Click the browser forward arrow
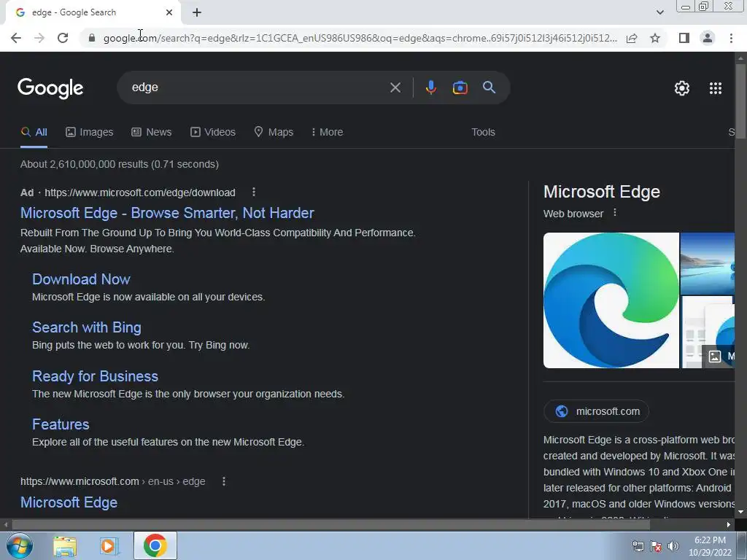 click(39, 38)
